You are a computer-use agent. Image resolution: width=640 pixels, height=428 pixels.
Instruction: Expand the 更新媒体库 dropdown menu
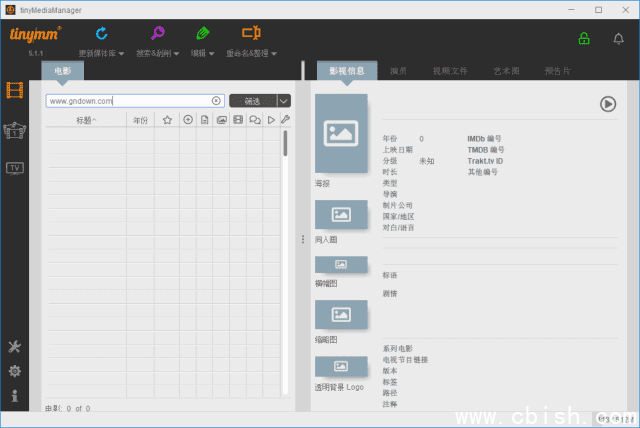(x=101, y=53)
